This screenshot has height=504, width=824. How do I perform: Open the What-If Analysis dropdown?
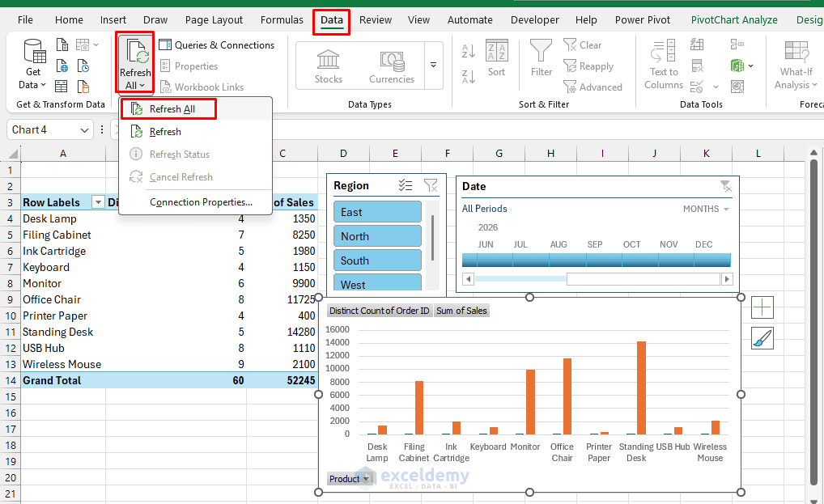(796, 65)
